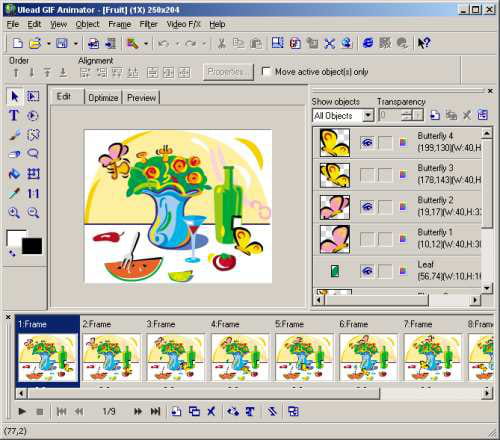Click the Open file folder icon

click(x=35, y=43)
